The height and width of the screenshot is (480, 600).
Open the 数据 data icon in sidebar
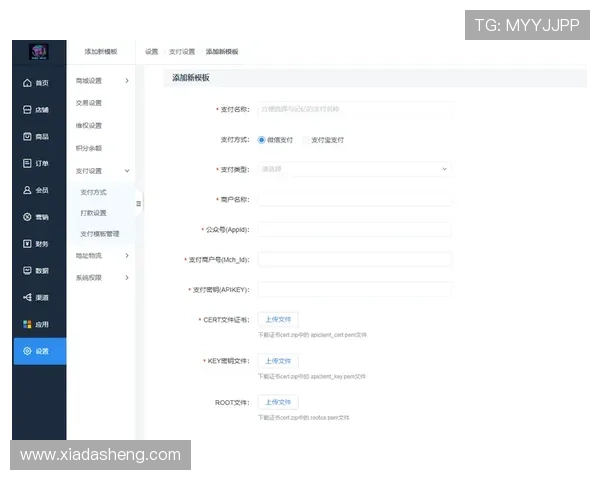click(x=27, y=271)
